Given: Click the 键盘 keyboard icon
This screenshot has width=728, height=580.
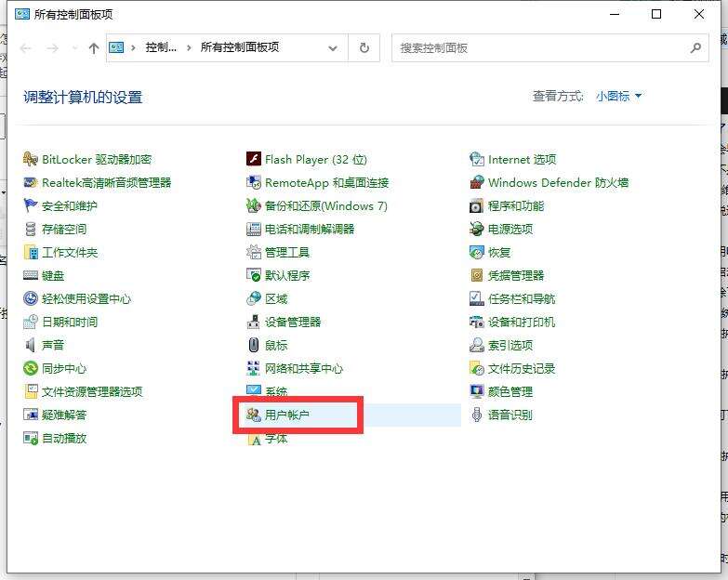Looking at the screenshot, I should (x=30, y=276).
